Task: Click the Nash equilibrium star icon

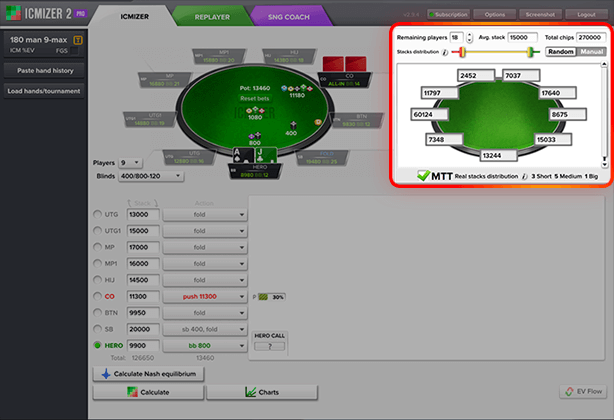Action: pos(105,374)
